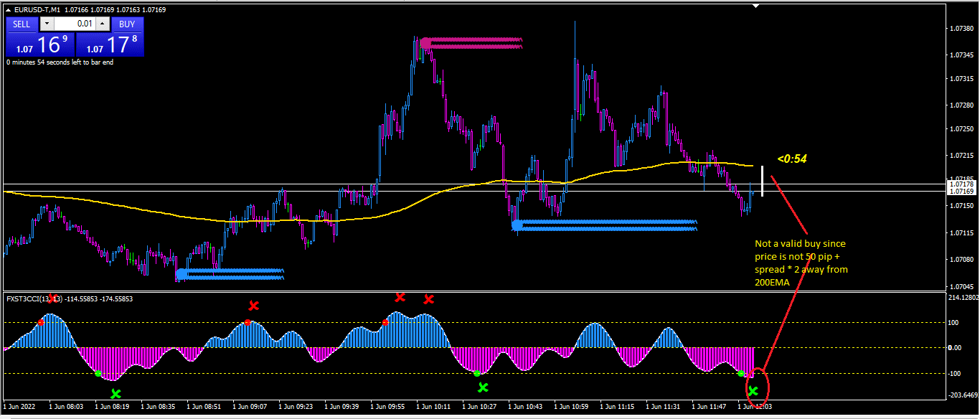Increase lot volume with the up arrow

coord(103,24)
